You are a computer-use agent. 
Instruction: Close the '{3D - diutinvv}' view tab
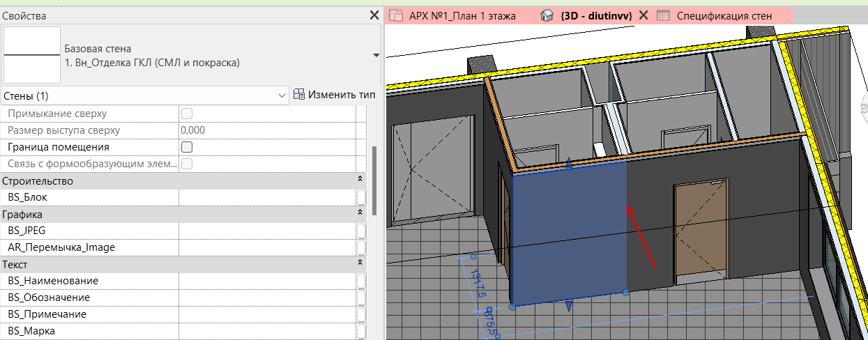(x=644, y=15)
